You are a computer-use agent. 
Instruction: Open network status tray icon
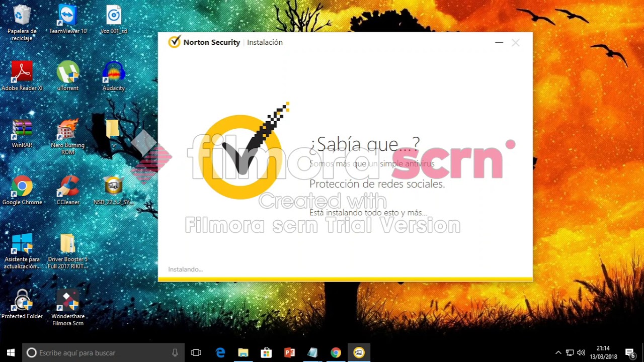coord(570,352)
